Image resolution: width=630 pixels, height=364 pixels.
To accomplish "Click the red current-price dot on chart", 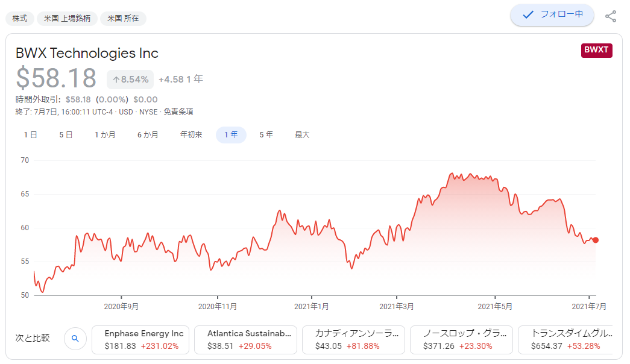I will pos(596,240).
